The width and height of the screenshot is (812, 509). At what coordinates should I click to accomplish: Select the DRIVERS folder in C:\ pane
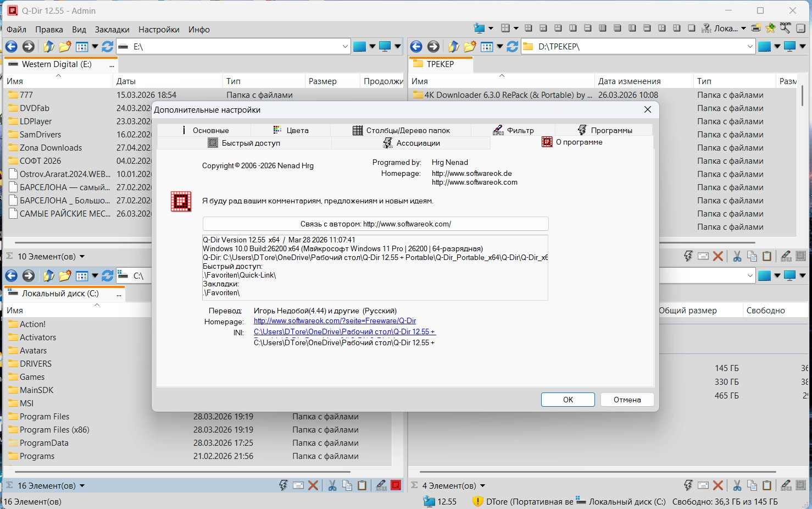[36, 364]
